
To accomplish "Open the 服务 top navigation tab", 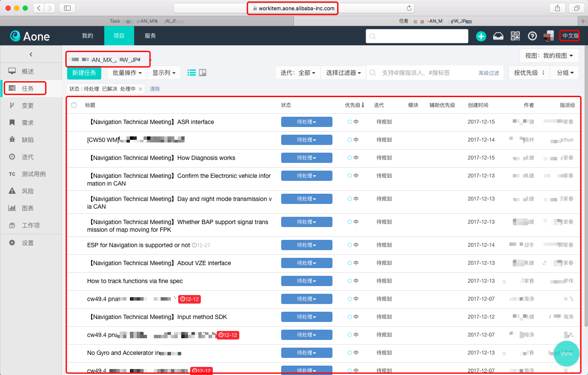I will click(x=150, y=36).
